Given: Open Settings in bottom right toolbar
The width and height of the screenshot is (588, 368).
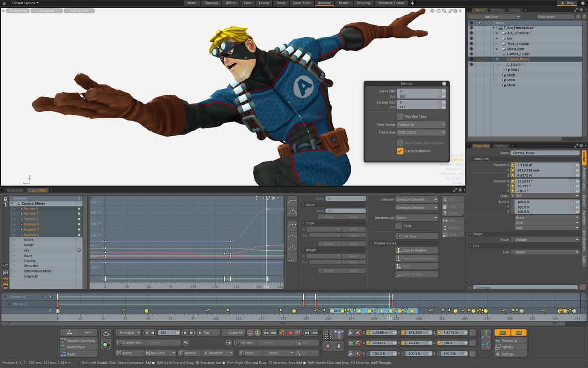Looking at the screenshot, I should 510,354.
